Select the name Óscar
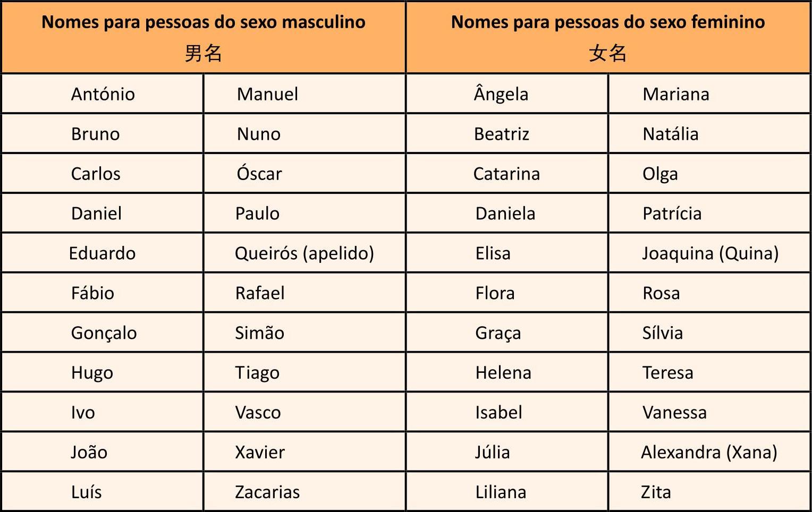 pyautogui.click(x=259, y=174)
